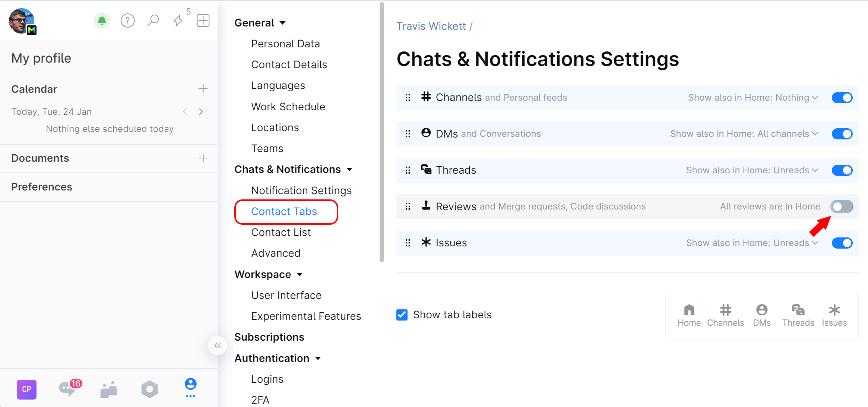Screen dimensions: 868x407
Task: Click the search magnifier icon
Action: coord(153,21)
